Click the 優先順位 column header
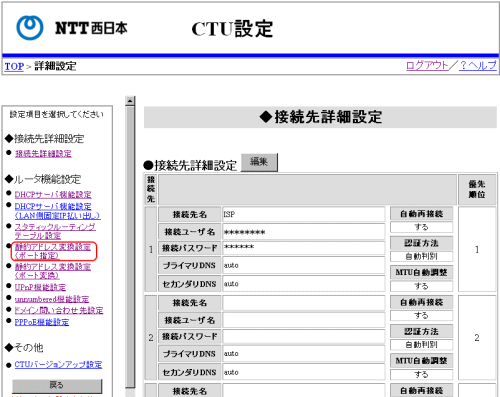This screenshot has height=397, width=500. coord(477,189)
